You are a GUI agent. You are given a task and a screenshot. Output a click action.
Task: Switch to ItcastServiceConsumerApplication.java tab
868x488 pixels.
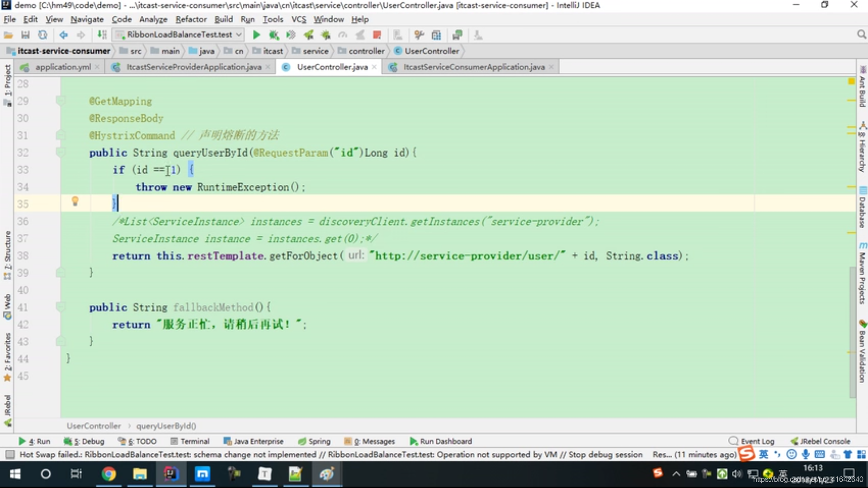[x=474, y=67]
